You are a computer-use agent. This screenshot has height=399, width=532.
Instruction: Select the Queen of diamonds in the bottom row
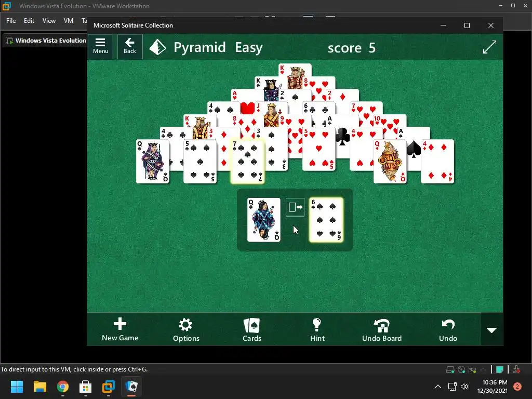tap(390, 162)
